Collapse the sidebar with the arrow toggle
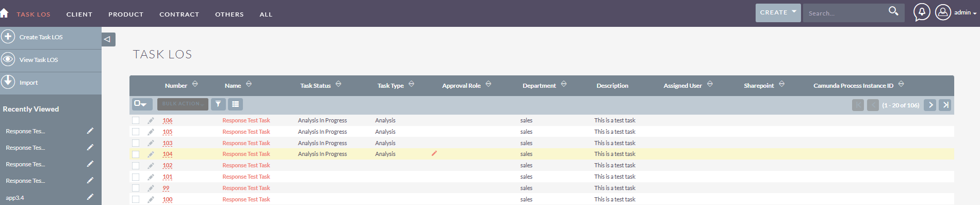The height and width of the screenshot is (205, 980). coord(108,39)
